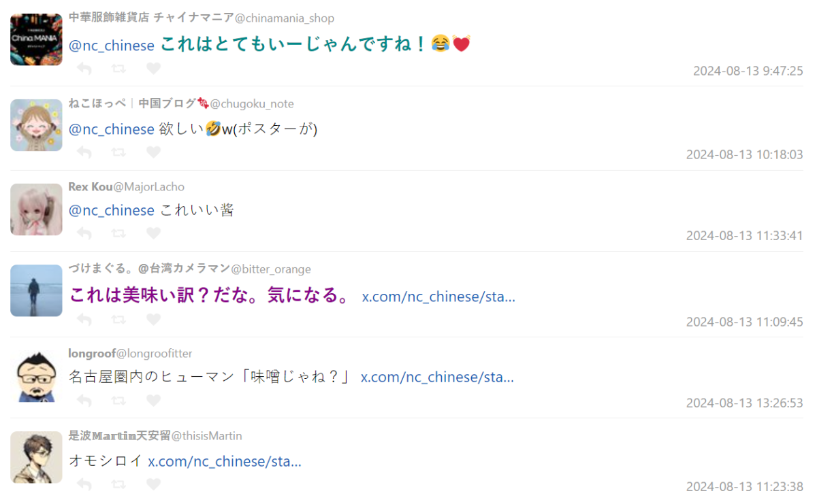
Task: Like the thisisMartin tweet
Action: [154, 484]
